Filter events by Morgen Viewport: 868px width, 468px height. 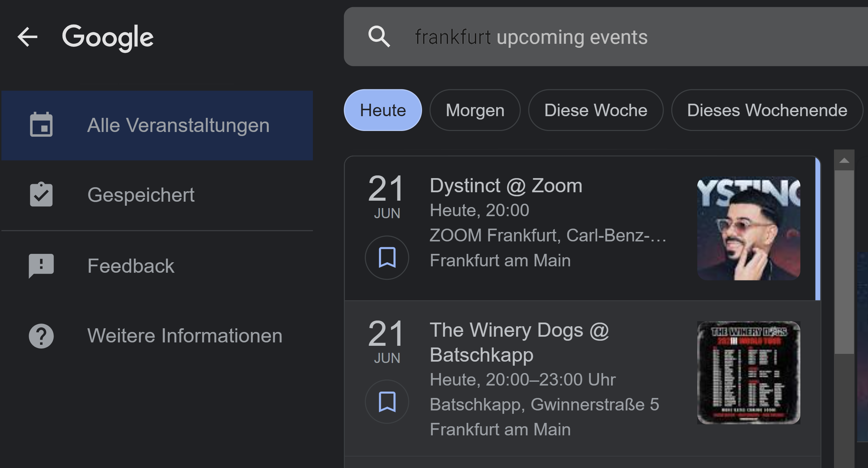475,110
